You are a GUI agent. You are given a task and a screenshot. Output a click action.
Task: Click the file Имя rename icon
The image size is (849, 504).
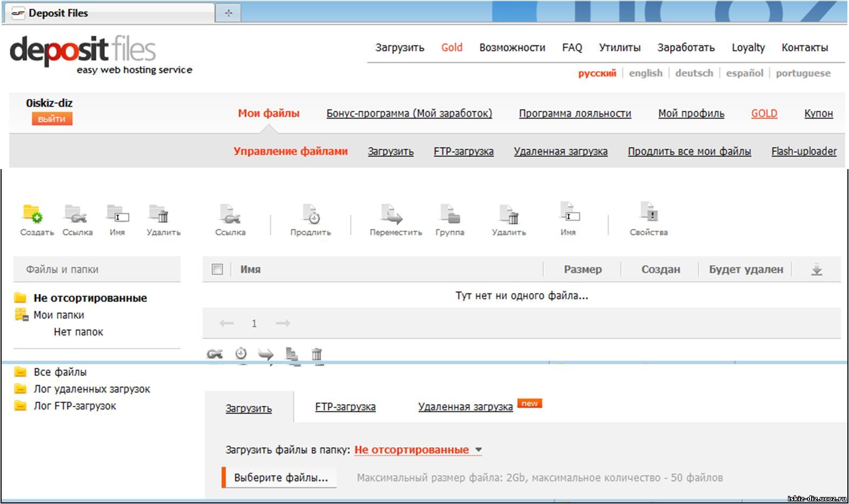pyautogui.click(x=570, y=212)
